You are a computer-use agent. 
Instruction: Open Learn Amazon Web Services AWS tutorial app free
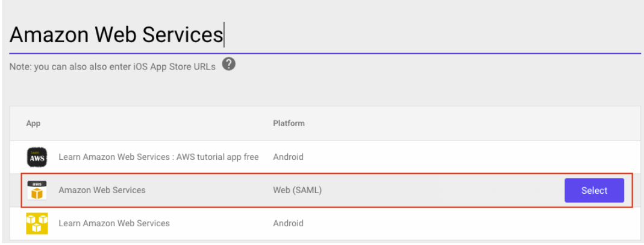click(158, 157)
